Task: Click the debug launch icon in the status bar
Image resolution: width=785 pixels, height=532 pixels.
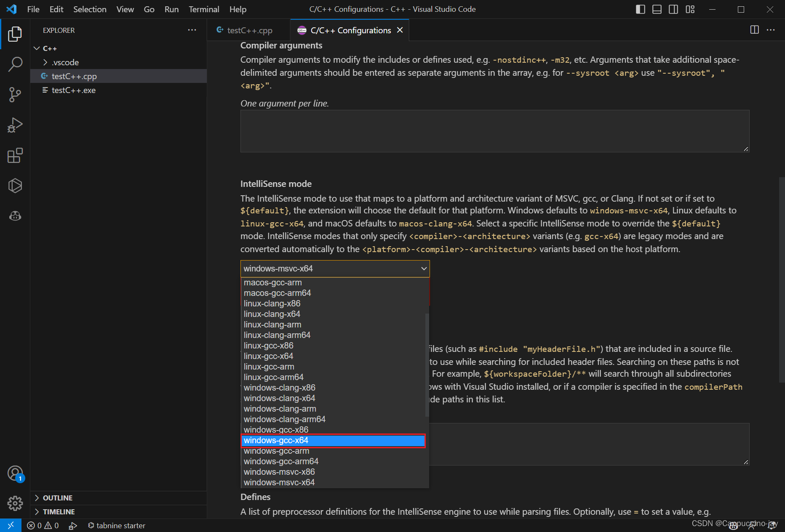Action: [x=73, y=525]
